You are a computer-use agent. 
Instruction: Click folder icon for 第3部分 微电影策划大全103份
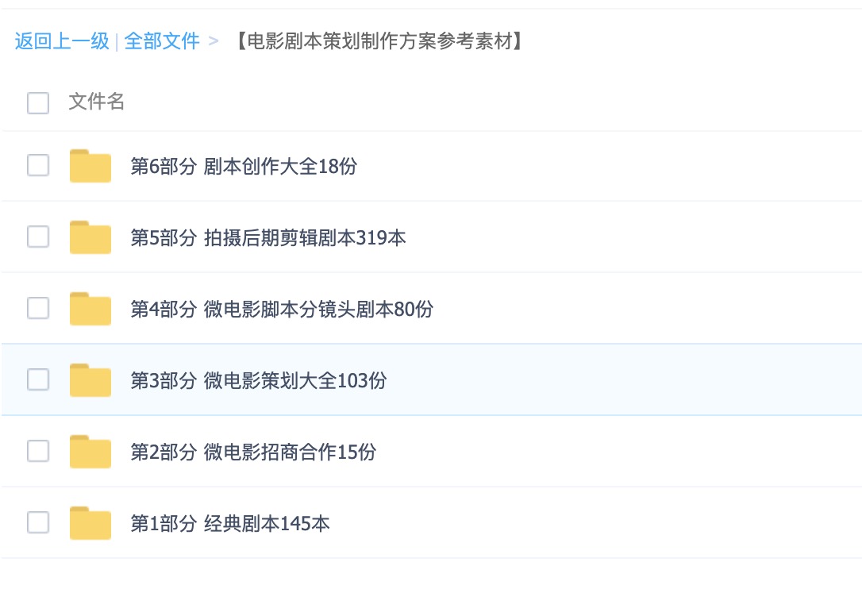tap(90, 380)
